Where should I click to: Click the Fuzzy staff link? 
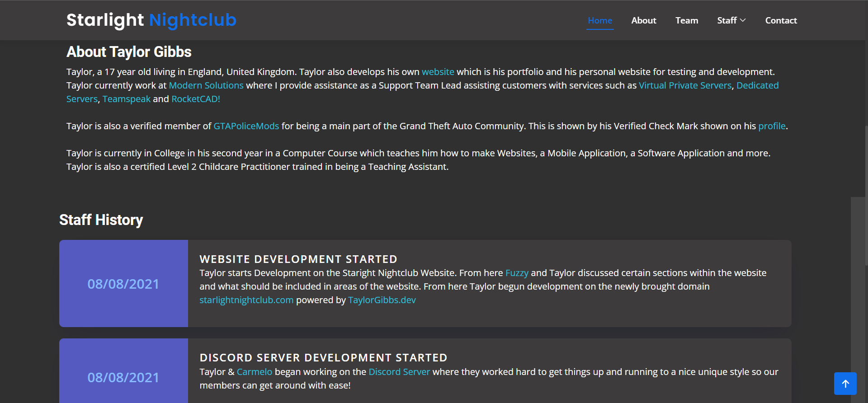516,273
